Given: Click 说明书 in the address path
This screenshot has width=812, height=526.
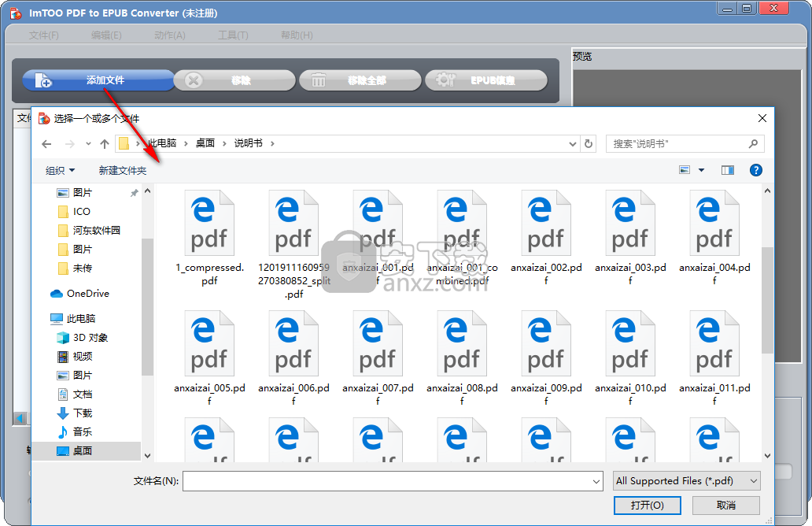Looking at the screenshot, I should (x=249, y=143).
